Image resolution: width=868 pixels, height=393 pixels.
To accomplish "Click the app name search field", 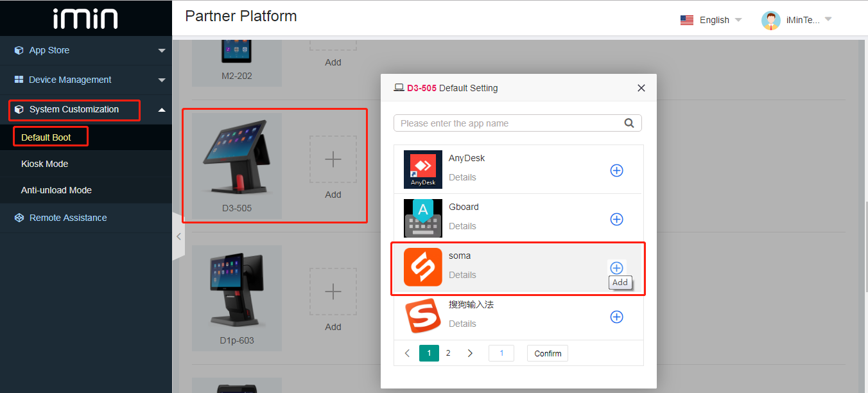I will tap(517, 123).
